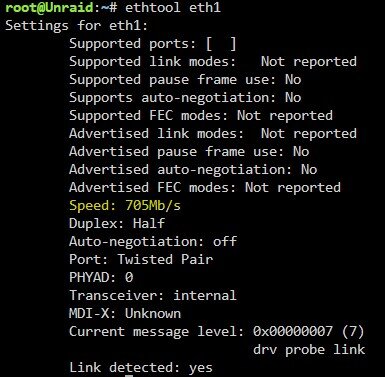Select the 'Supported link modes' line
385x377 pixels.
pos(213,62)
